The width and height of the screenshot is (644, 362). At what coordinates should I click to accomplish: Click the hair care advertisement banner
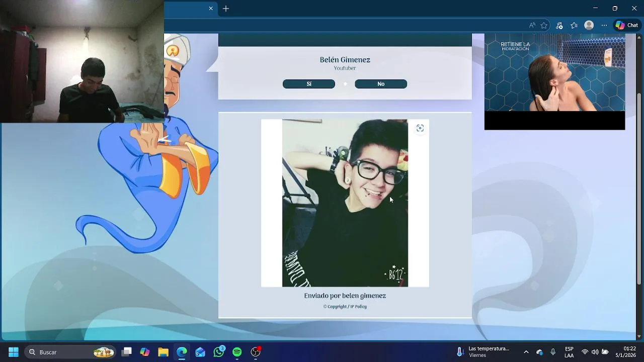pyautogui.click(x=554, y=82)
